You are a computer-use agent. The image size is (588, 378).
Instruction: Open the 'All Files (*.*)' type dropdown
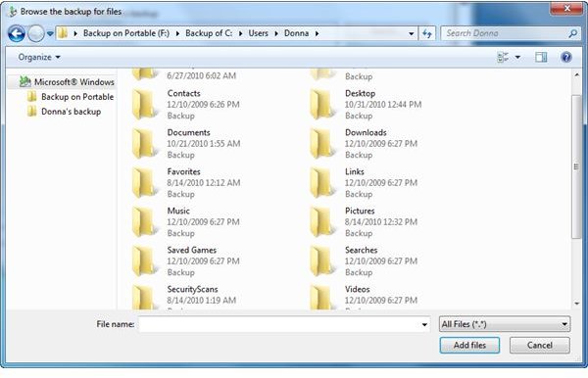coord(505,324)
